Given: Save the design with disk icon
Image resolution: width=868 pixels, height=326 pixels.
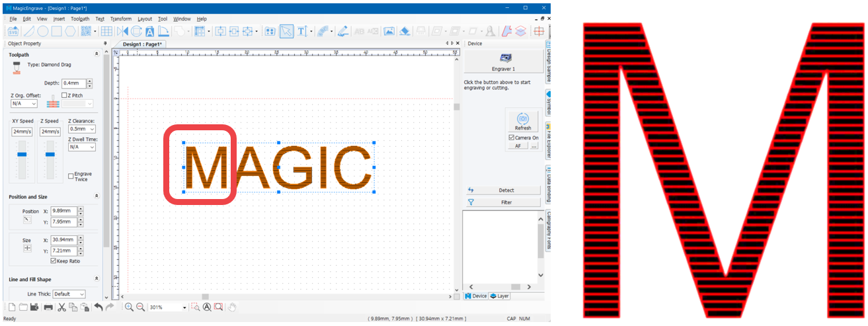Looking at the screenshot, I should click(x=34, y=307).
